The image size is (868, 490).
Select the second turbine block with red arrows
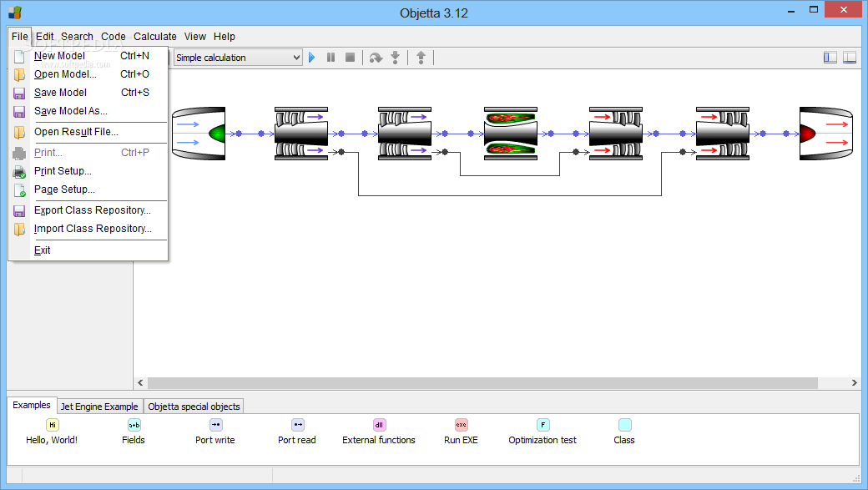[723, 134]
